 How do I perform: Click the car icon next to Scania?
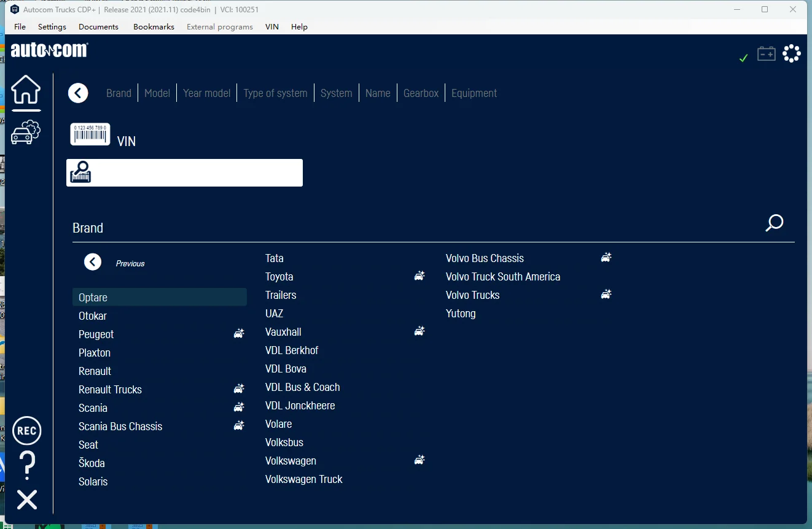click(x=239, y=407)
